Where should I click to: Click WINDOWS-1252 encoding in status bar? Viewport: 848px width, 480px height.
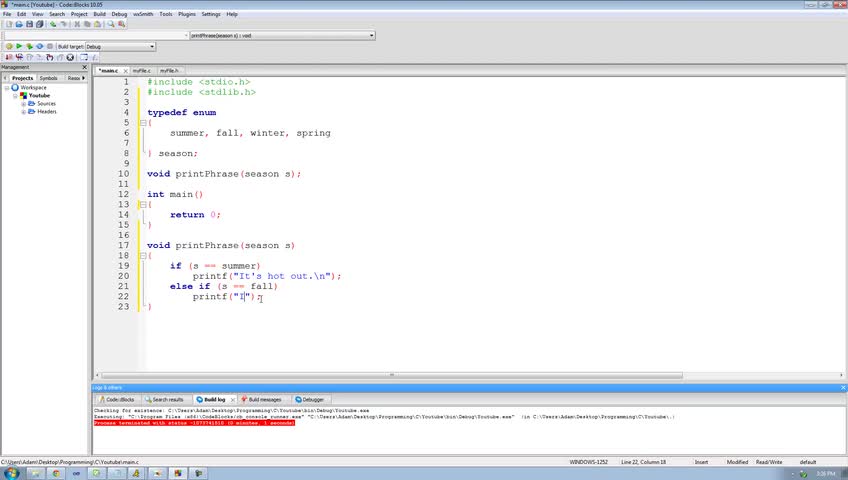[x=588, y=462]
